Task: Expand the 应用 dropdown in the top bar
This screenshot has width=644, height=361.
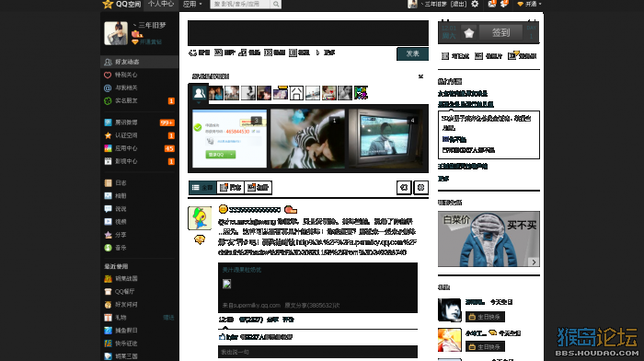Action: coord(192,4)
